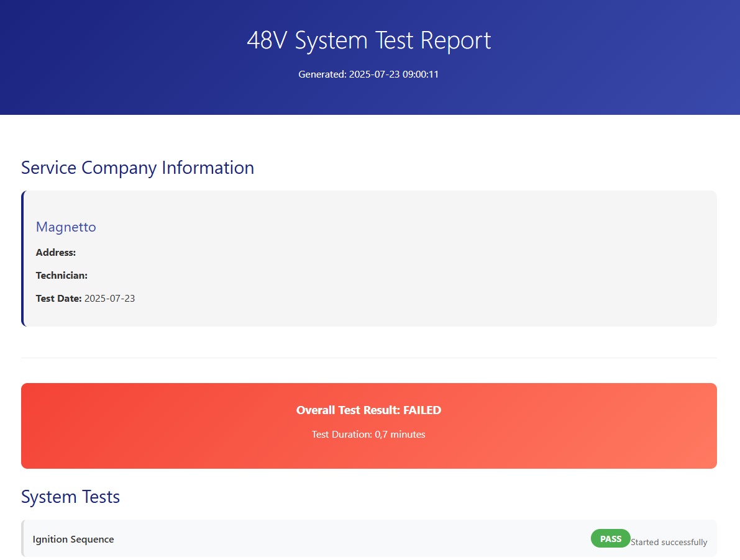Click the Generated timestamp in the header

point(368,74)
